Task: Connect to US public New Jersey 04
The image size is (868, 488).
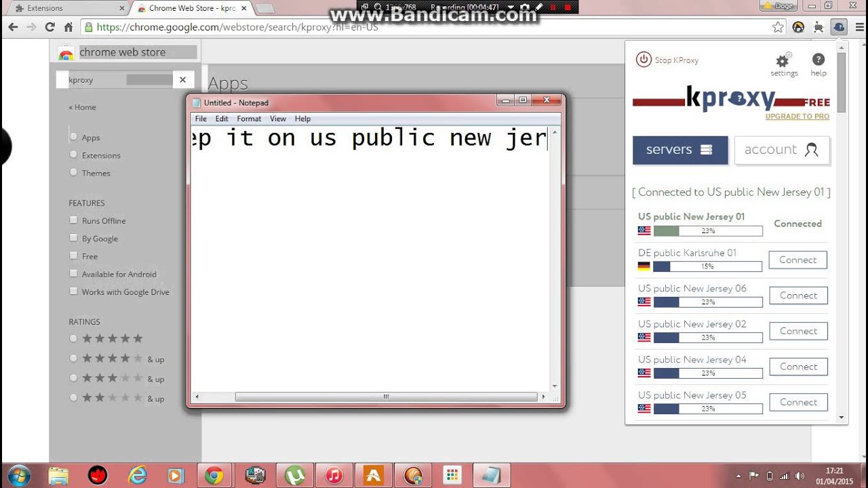Action: pos(798,367)
